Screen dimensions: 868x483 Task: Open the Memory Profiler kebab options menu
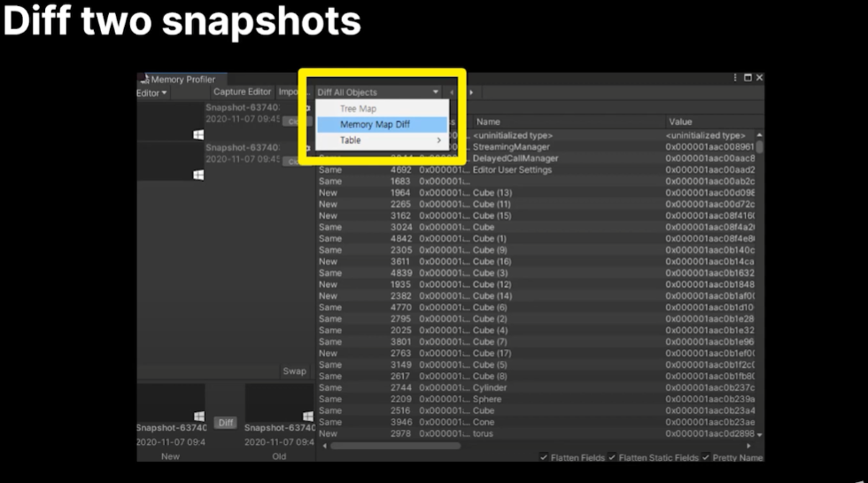735,78
